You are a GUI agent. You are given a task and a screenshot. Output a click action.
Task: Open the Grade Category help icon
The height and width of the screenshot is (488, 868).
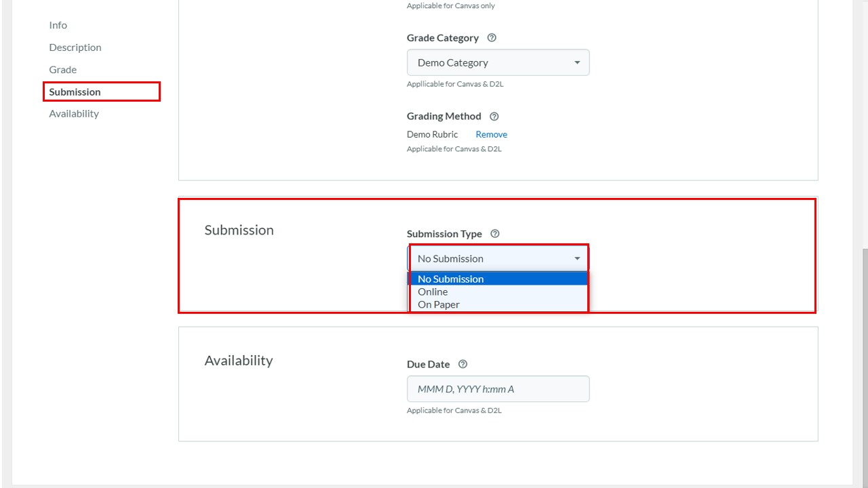pos(492,38)
